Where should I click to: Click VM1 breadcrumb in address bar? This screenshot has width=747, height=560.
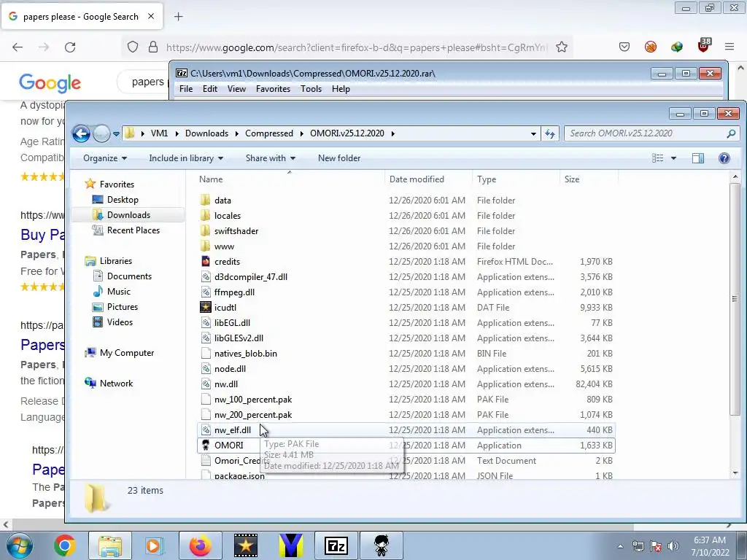tap(159, 133)
